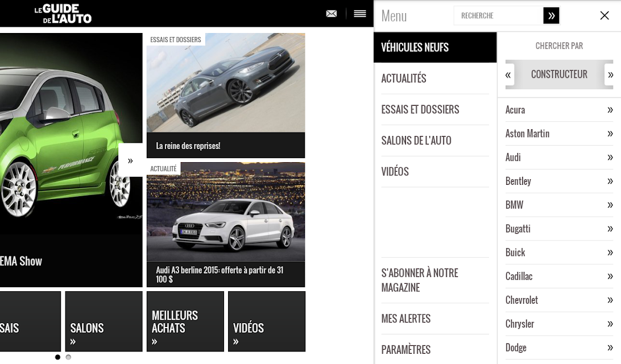Expand the Dodge row arrow
The width and height of the screenshot is (621, 364).
[610, 348]
